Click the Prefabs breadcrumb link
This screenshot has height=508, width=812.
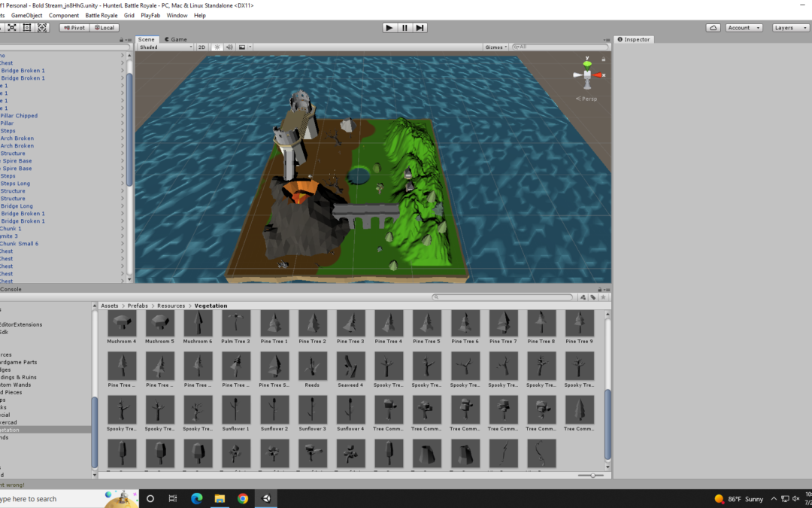138,306
